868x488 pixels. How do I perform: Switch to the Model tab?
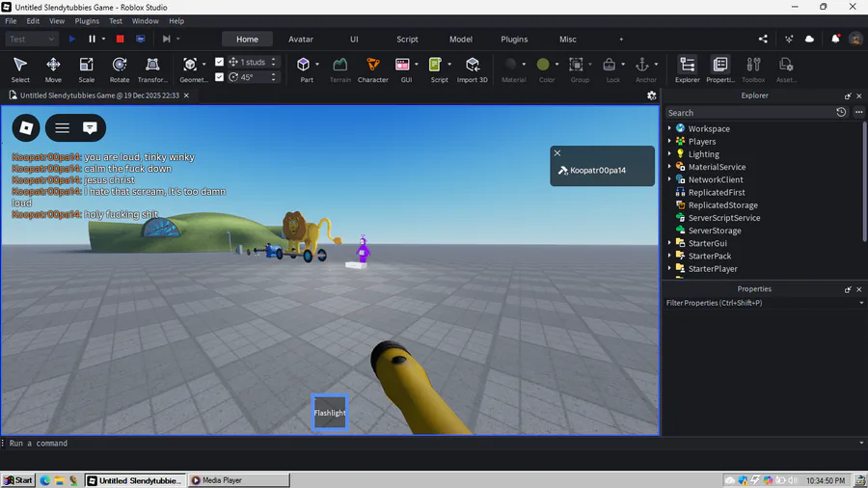tap(461, 40)
